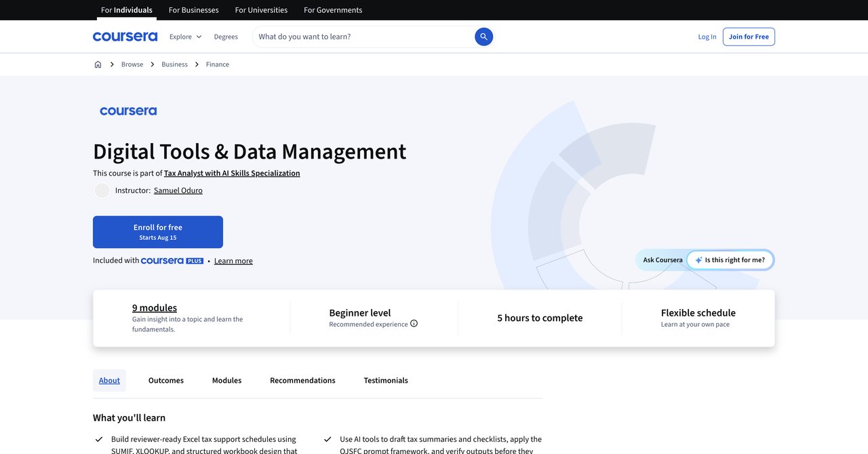Click 'Digital Tools & Data Management' title
This screenshot has height=454, width=868.
pos(250,151)
